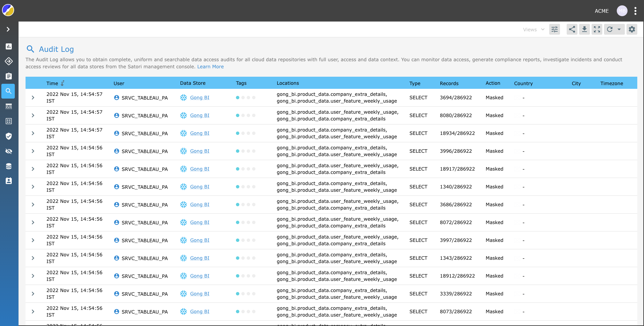Open the share icon in the toolbar
Screen dimensions: 644x326
(x=572, y=29)
